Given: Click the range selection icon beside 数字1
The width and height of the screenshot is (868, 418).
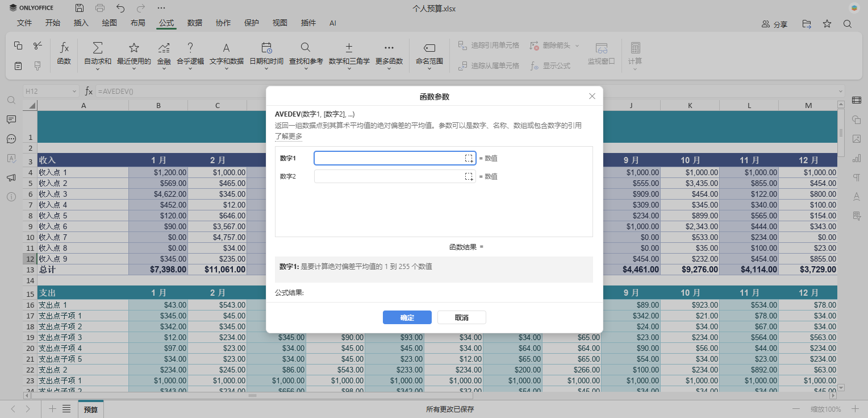Looking at the screenshot, I should tap(469, 158).
